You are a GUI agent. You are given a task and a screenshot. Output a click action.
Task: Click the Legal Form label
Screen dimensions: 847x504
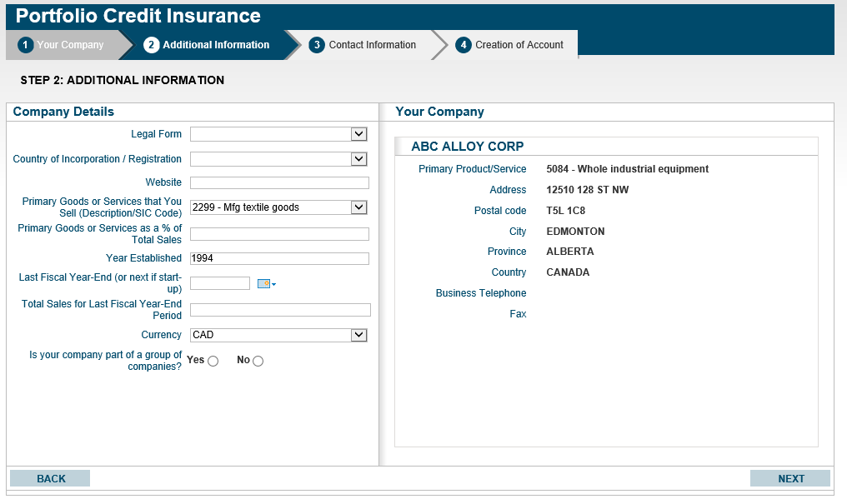(x=156, y=134)
